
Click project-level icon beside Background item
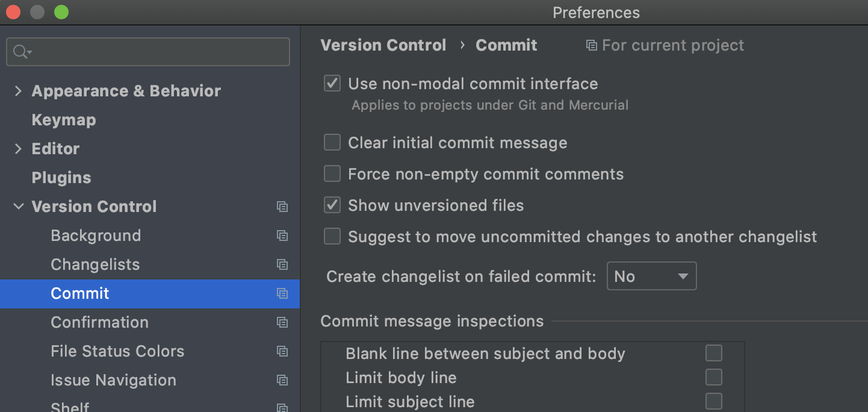click(x=282, y=236)
